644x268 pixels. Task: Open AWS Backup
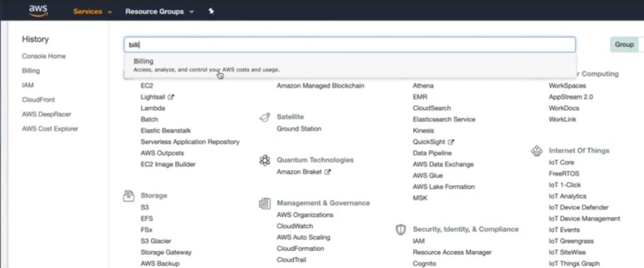(x=160, y=264)
